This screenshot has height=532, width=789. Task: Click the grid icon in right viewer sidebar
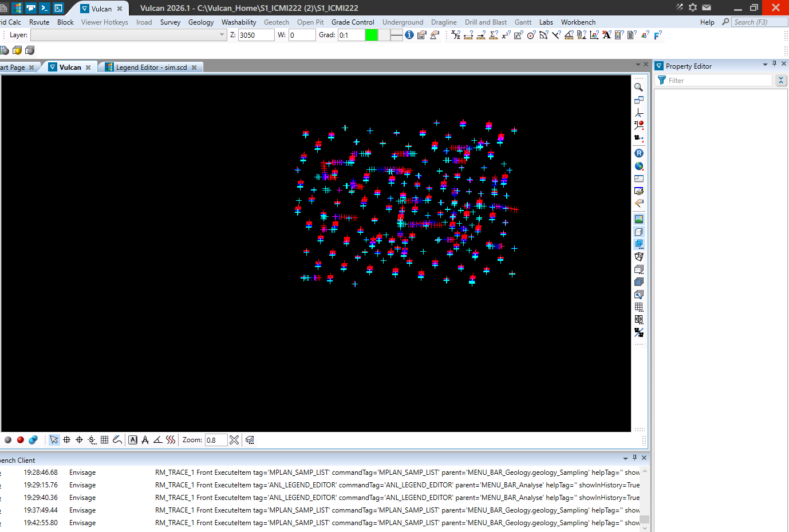[x=639, y=307]
